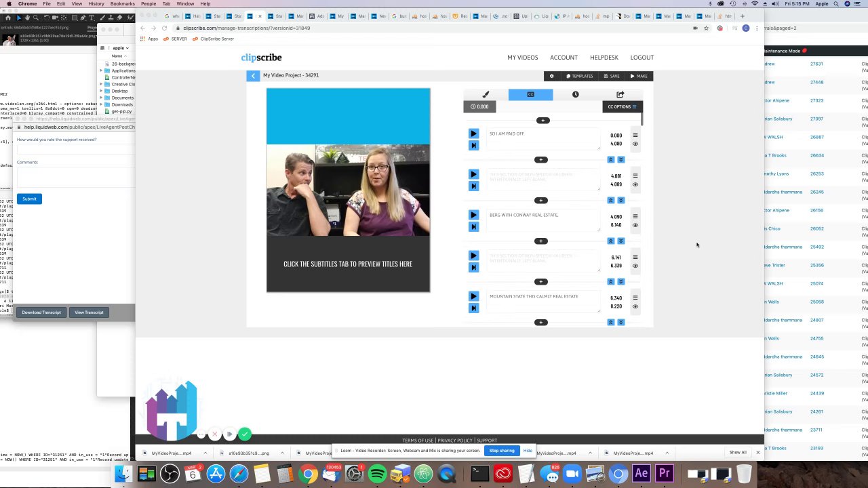The width and height of the screenshot is (868, 488).
Task: Open Chrome History menu
Action: click(x=96, y=3)
